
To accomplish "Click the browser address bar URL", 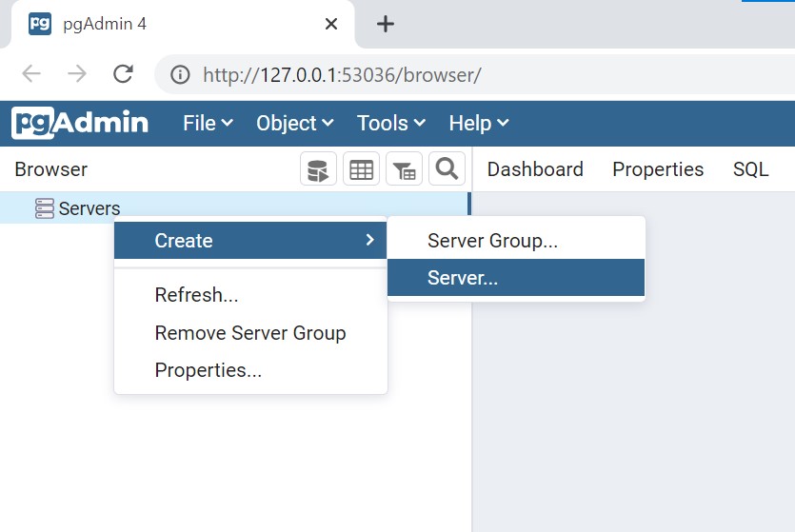I will coord(343,74).
